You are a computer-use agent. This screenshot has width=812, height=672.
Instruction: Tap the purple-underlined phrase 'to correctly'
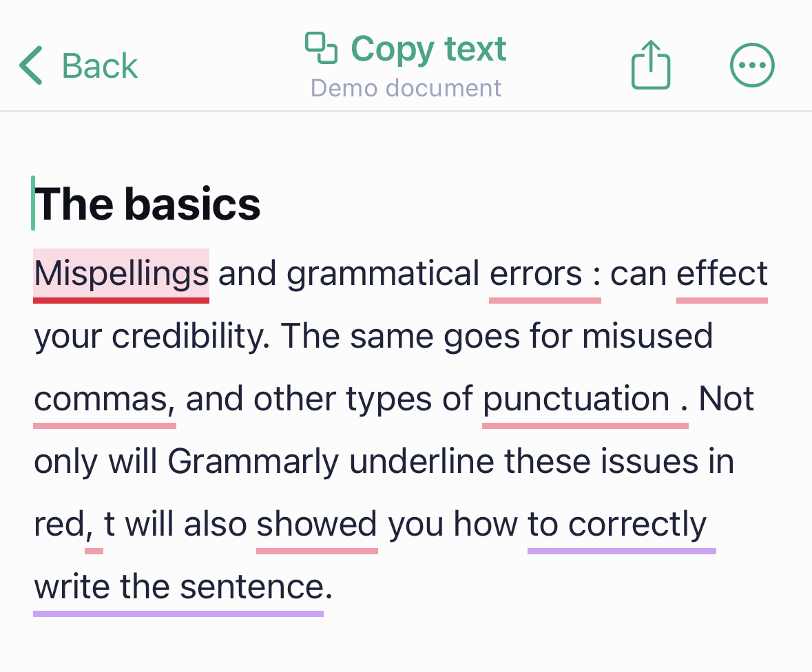(620, 524)
